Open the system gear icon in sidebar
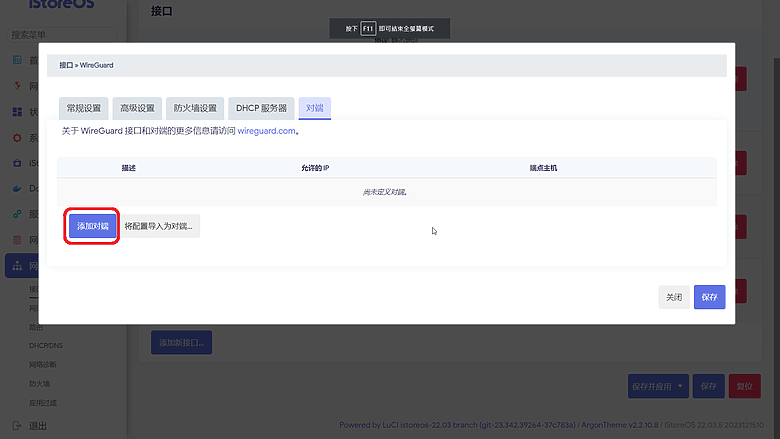Viewport: 780px width, 439px height. click(x=17, y=138)
